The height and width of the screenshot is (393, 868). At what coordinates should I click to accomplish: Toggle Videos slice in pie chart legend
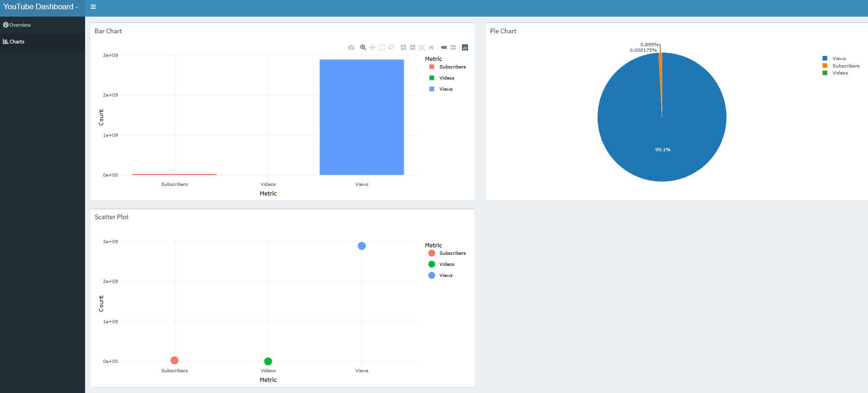[x=835, y=73]
